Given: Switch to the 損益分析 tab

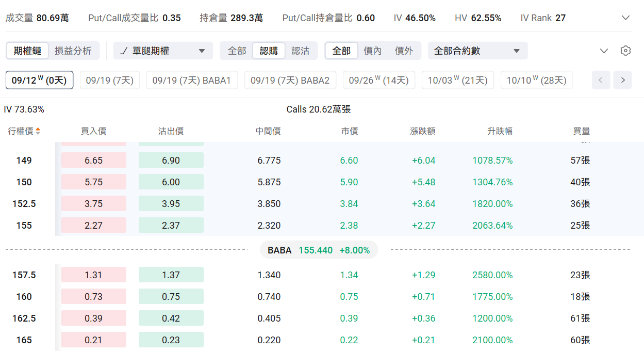Looking at the screenshot, I should coord(73,51).
